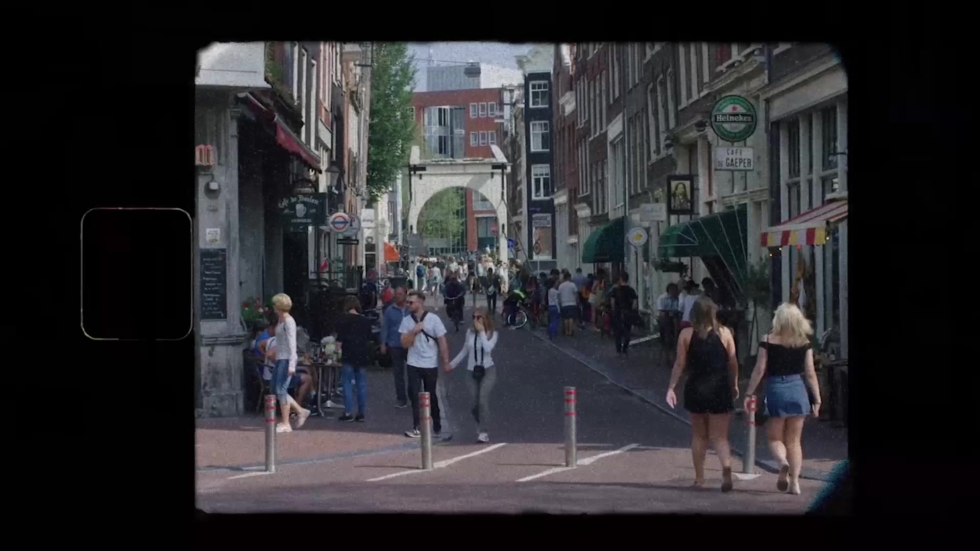Click the round green Heineken sign

coord(733,118)
